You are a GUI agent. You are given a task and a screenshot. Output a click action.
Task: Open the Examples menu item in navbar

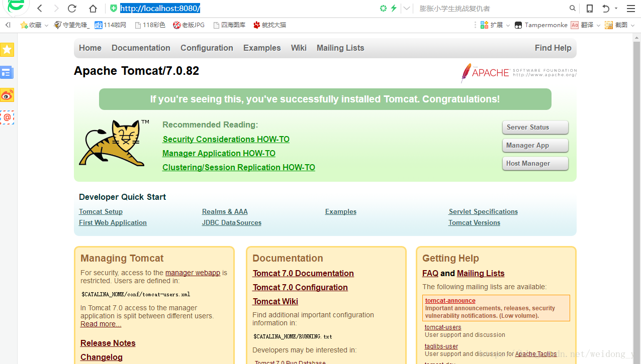[262, 48]
